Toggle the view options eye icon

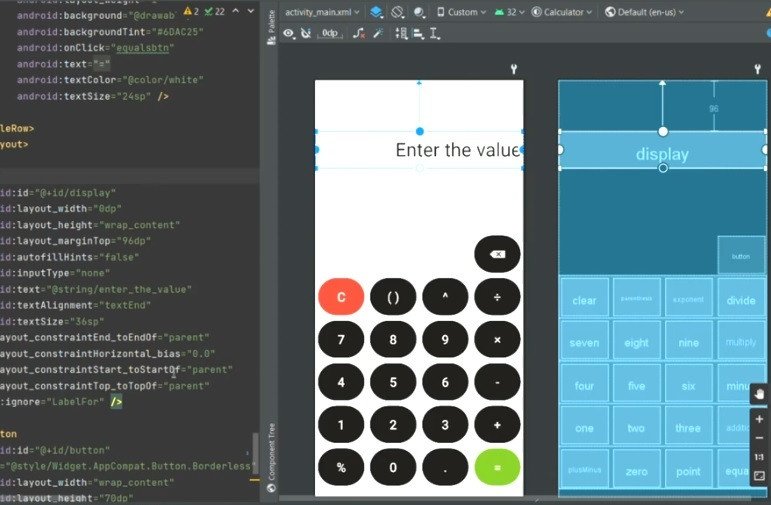coord(290,33)
